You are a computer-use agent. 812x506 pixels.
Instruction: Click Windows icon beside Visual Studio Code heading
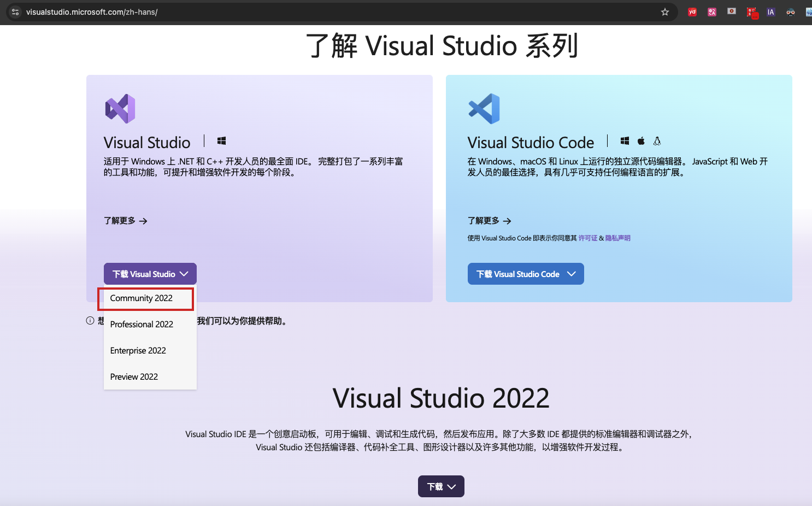(x=625, y=141)
